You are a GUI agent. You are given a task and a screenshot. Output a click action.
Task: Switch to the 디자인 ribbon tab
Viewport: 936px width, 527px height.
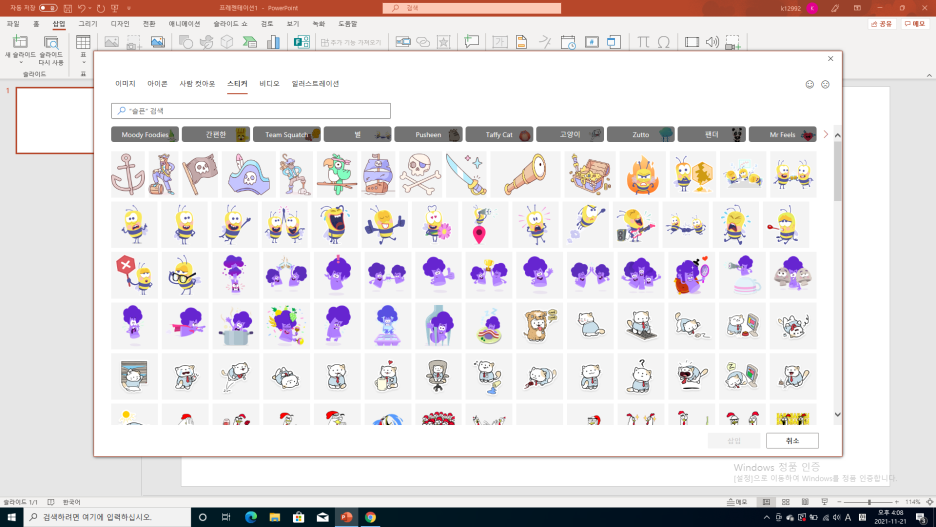[119, 24]
